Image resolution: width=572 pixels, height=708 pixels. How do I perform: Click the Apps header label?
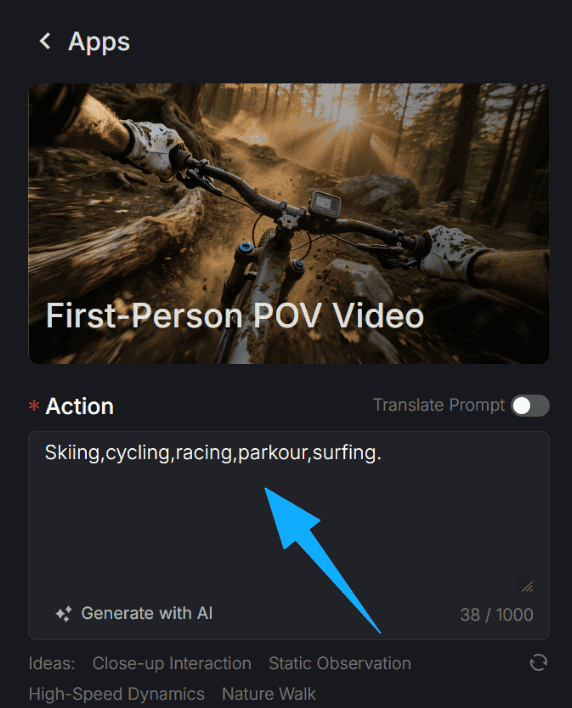pyautogui.click(x=99, y=42)
